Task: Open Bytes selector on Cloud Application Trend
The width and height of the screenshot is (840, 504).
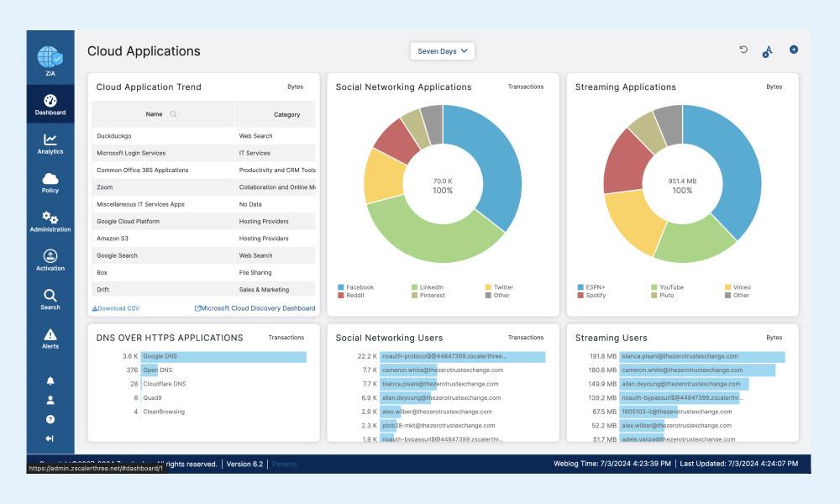Action: (295, 87)
